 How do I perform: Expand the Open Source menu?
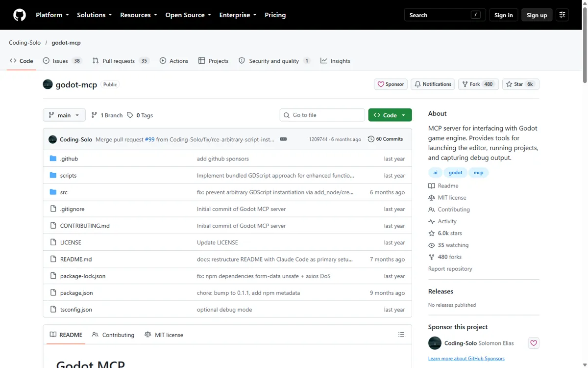pos(188,15)
